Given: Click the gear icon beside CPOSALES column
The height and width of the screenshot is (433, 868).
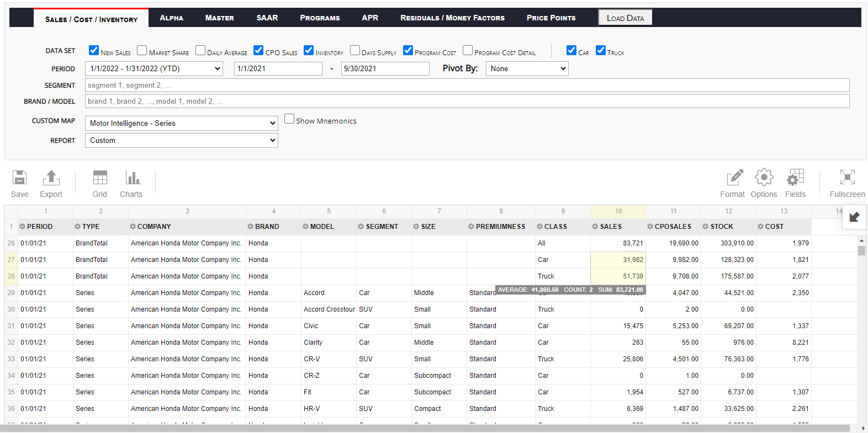Looking at the screenshot, I should (x=650, y=227).
